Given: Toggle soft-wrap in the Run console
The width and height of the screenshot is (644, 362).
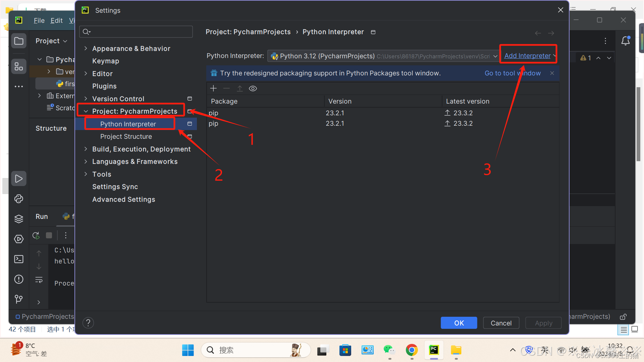Looking at the screenshot, I should pyautogui.click(x=39, y=280).
